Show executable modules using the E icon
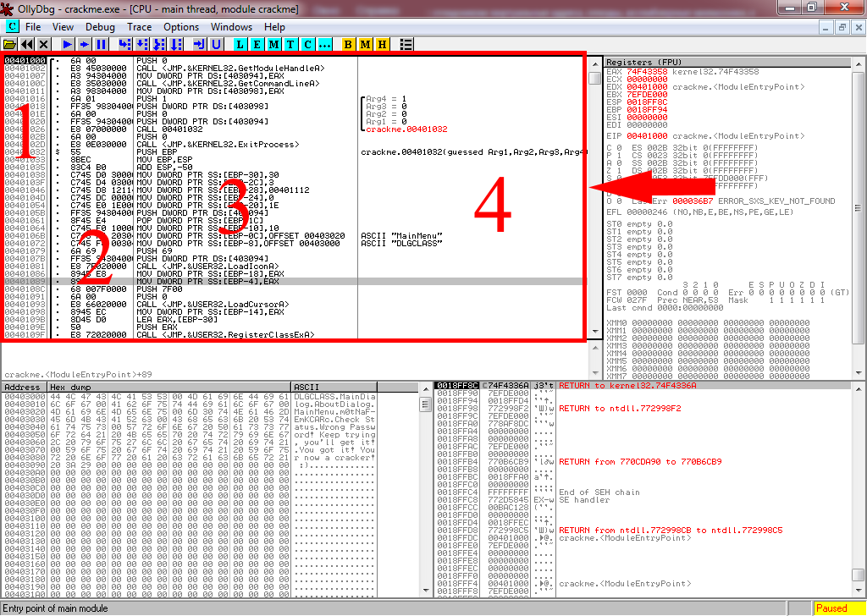 (257, 44)
